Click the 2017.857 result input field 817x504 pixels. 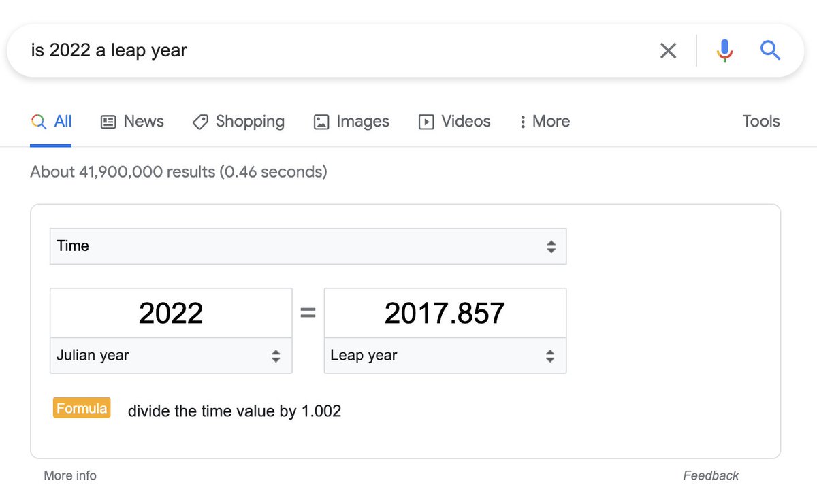(445, 313)
